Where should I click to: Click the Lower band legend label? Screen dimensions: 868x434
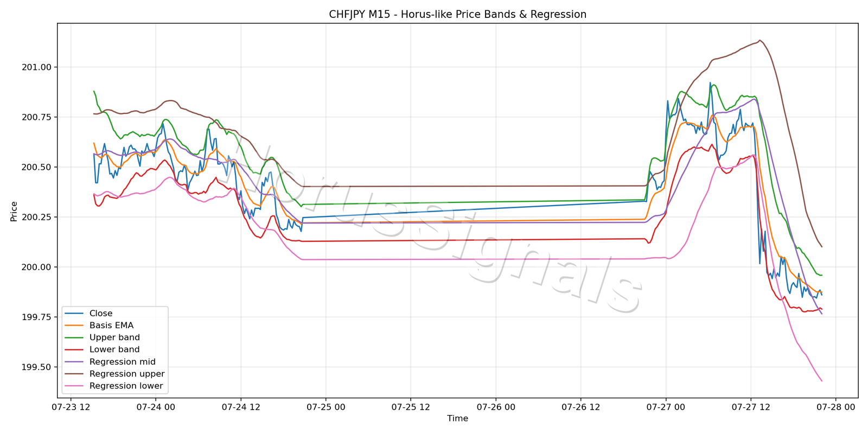click(x=114, y=350)
